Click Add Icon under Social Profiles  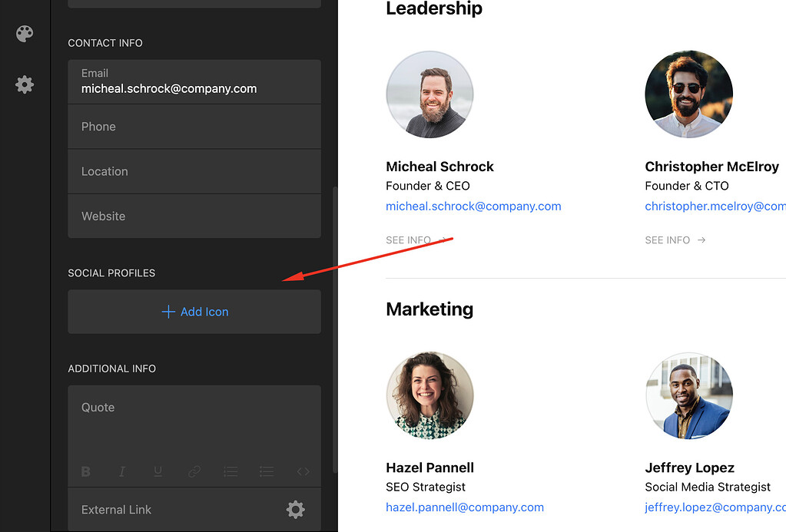(x=194, y=312)
